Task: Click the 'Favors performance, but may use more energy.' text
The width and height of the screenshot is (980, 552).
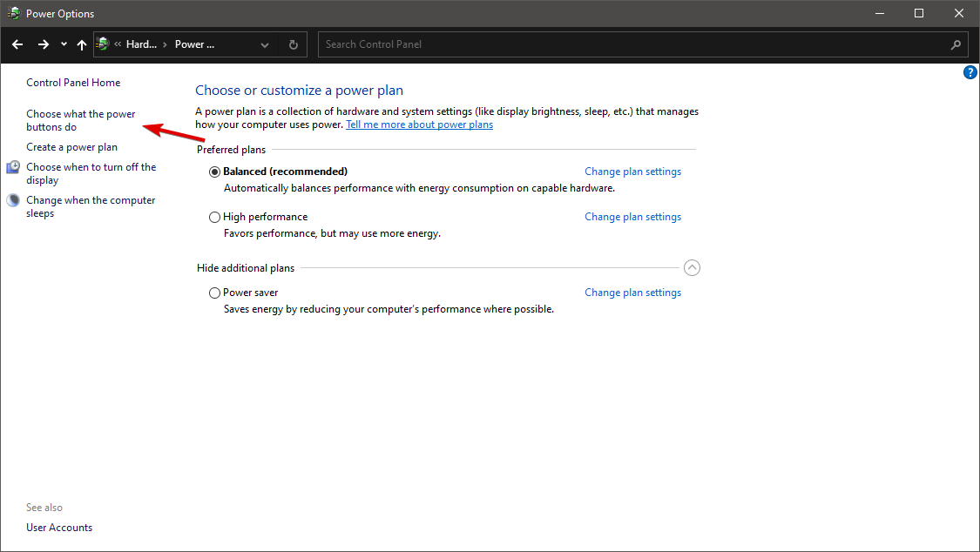Action: (x=333, y=233)
